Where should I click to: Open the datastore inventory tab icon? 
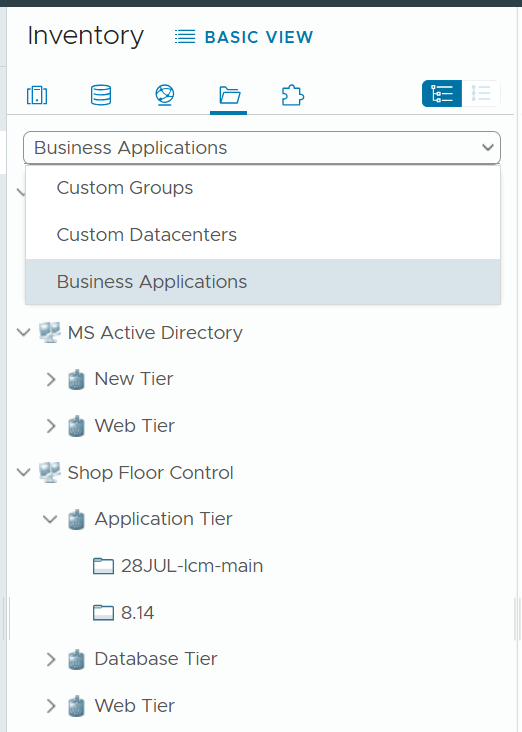pos(101,95)
